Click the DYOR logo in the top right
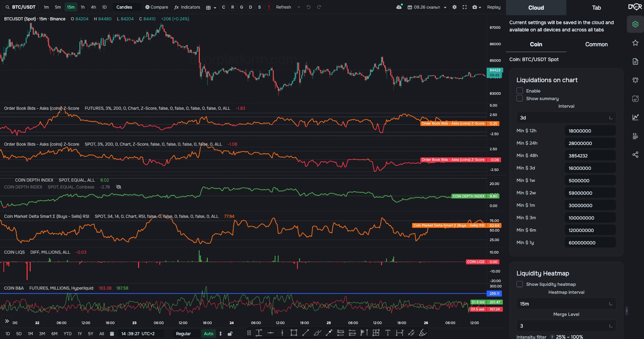This screenshot has height=339, width=644. click(635, 7)
